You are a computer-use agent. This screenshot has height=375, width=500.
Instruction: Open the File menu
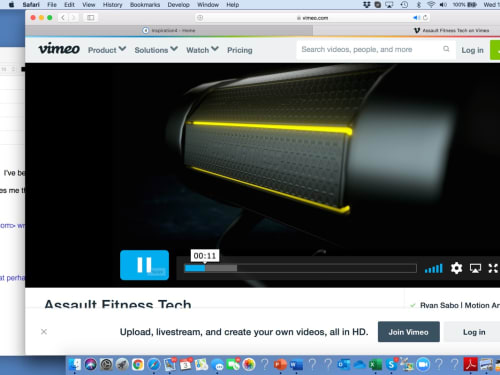pyautogui.click(x=52, y=5)
